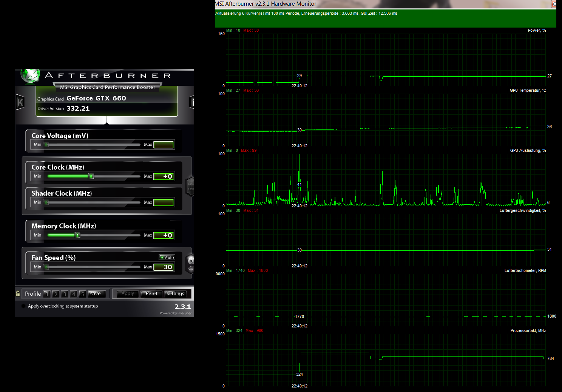562x392 pixels.
Task: Click the Prozessortakt, MHz label
Action: pyautogui.click(x=528, y=330)
